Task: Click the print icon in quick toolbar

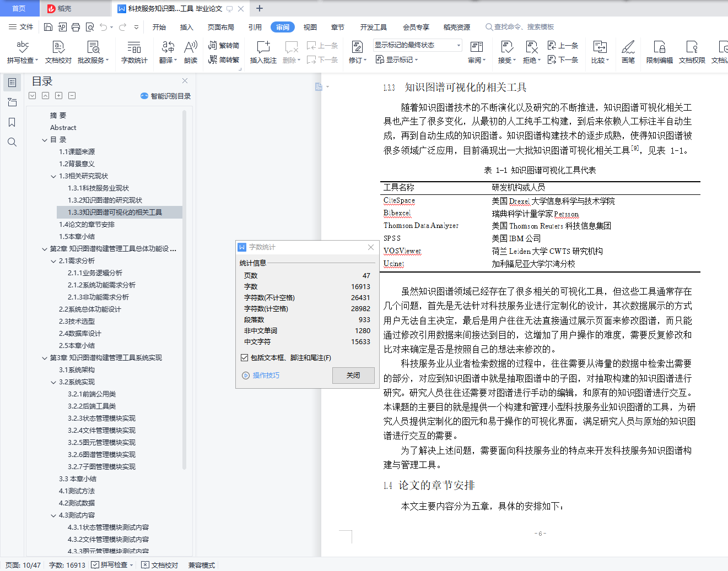Action: [76, 27]
